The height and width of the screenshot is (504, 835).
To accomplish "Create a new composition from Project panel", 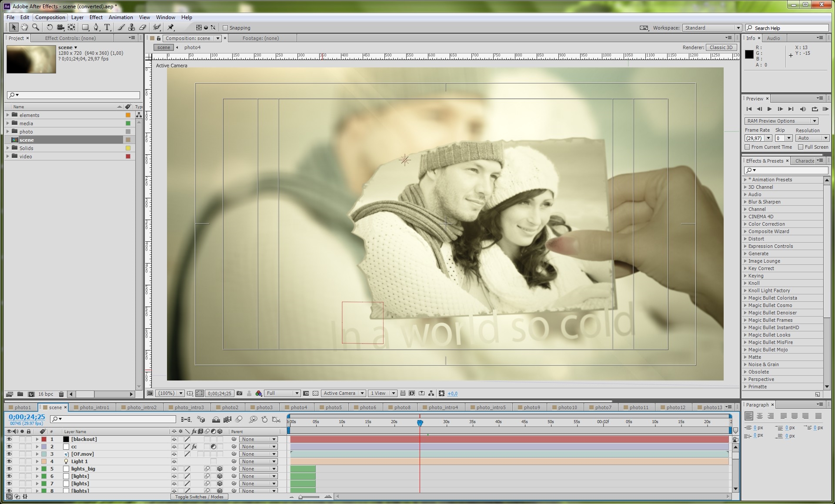I will click(x=31, y=394).
